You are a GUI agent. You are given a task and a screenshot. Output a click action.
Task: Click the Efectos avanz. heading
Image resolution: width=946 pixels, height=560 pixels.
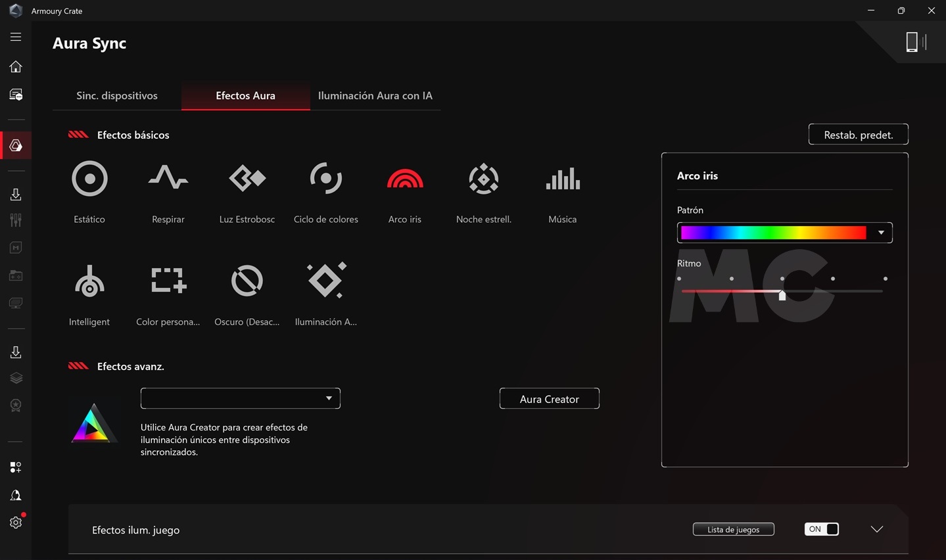(131, 366)
